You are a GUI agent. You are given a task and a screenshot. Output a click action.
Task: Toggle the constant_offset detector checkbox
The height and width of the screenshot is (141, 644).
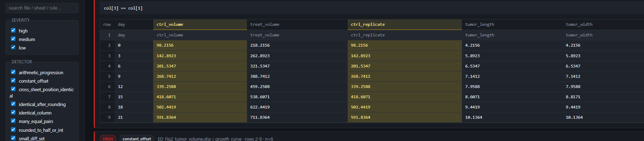13,81
